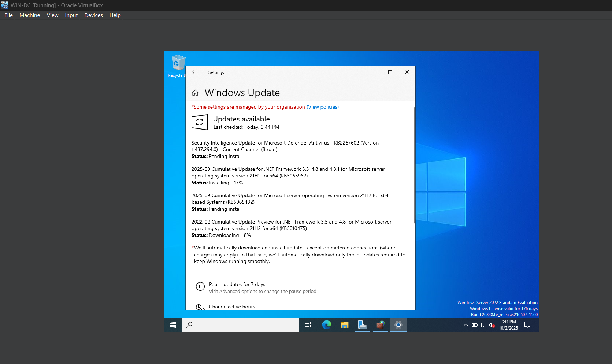
Task: Click 'Last checked: Today, 2:44 PM' text
Action: coord(246,127)
